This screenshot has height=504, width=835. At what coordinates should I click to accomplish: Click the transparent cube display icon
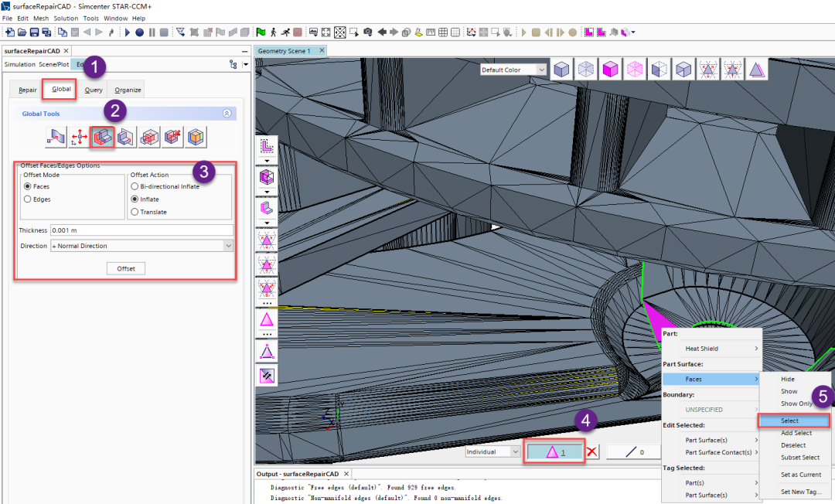pyautogui.click(x=586, y=70)
